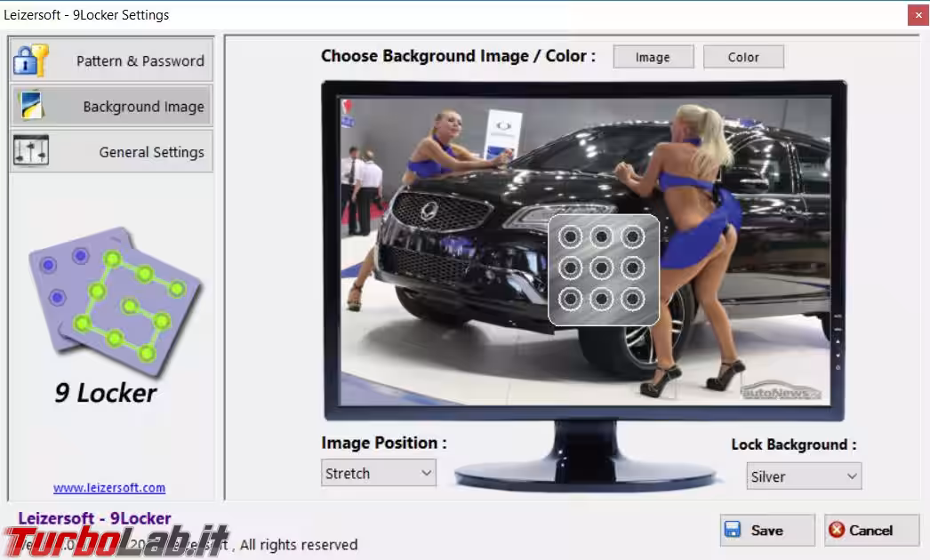This screenshot has width=930, height=560.
Task: Click the monitor background preview image
Action: click(x=585, y=252)
